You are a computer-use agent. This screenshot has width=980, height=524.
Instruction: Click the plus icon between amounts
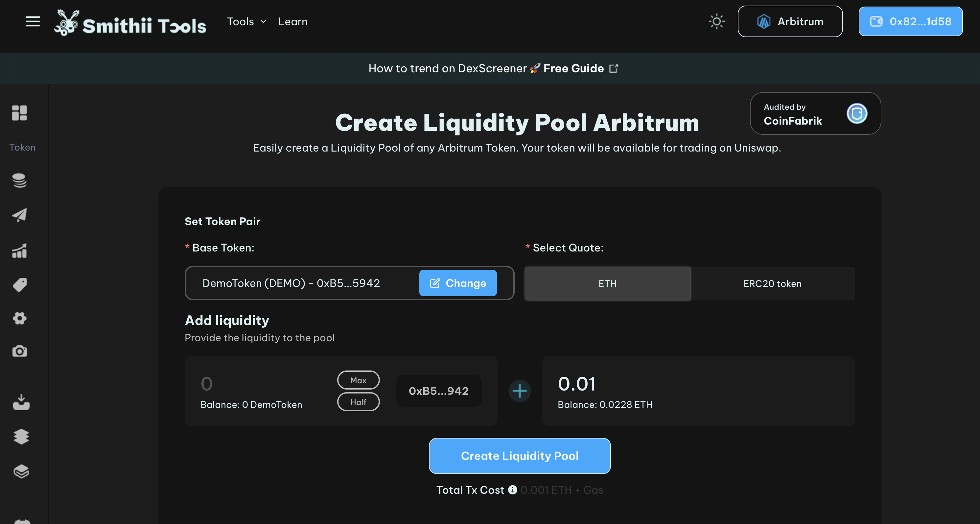click(519, 391)
